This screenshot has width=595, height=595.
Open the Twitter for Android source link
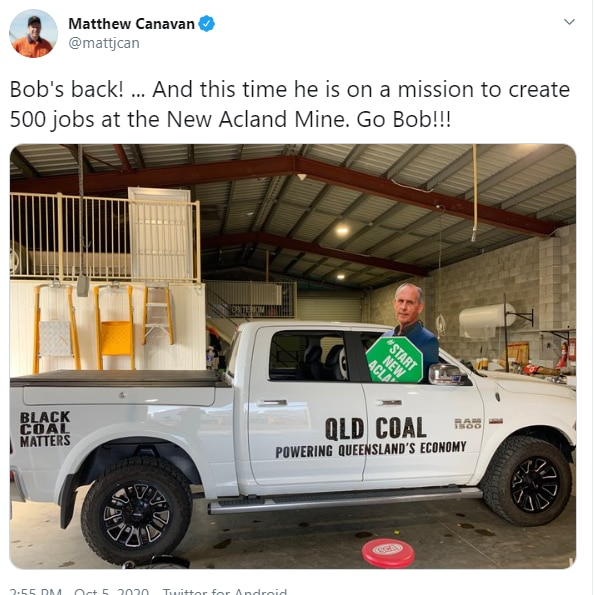(x=225, y=591)
